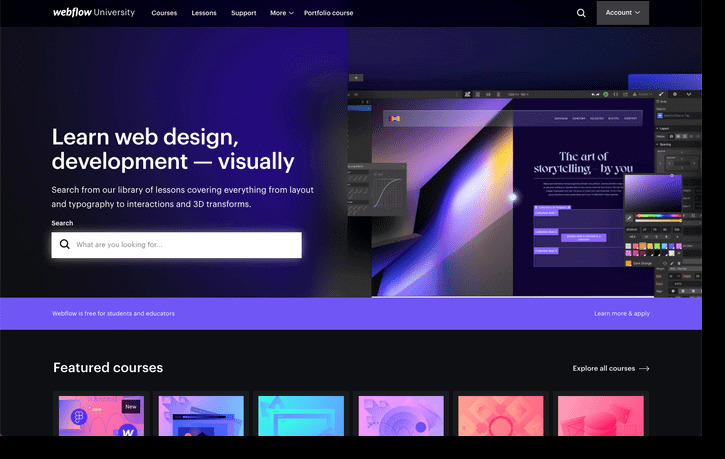Open the search icon in the top navigation
The image size is (725, 459).
point(581,13)
